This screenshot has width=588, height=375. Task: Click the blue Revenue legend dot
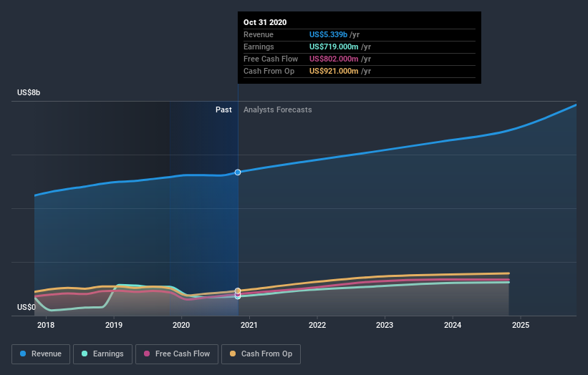tap(23, 354)
